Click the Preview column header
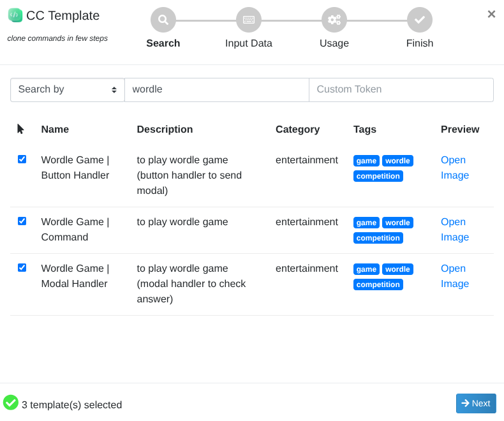504x421 pixels. pyautogui.click(x=460, y=129)
